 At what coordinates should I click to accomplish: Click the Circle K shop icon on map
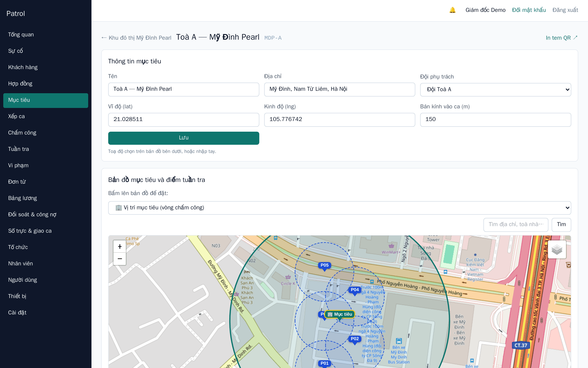coord(288,277)
